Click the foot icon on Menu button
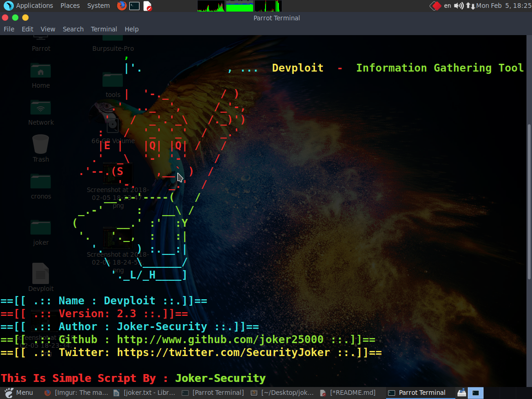532x399 pixels. tap(9, 393)
